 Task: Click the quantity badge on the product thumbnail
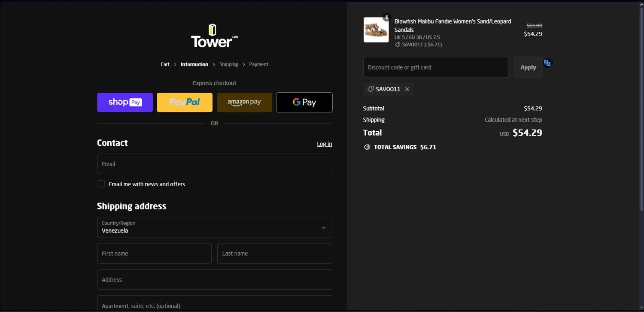point(386,18)
